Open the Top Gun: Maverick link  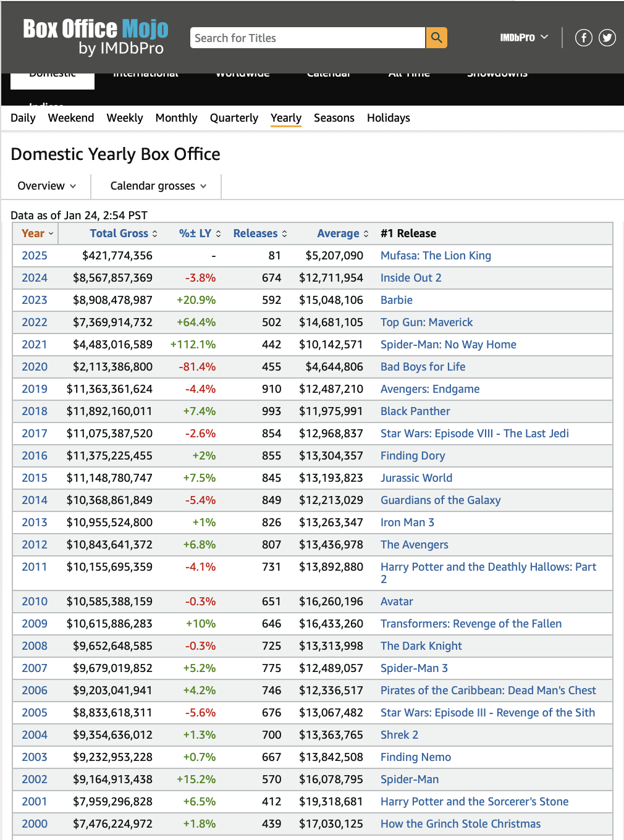426,322
